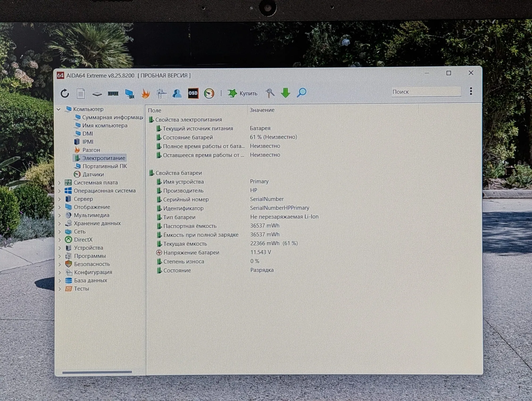Click the green download update arrow
532x401 pixels.
click(286, 93)
